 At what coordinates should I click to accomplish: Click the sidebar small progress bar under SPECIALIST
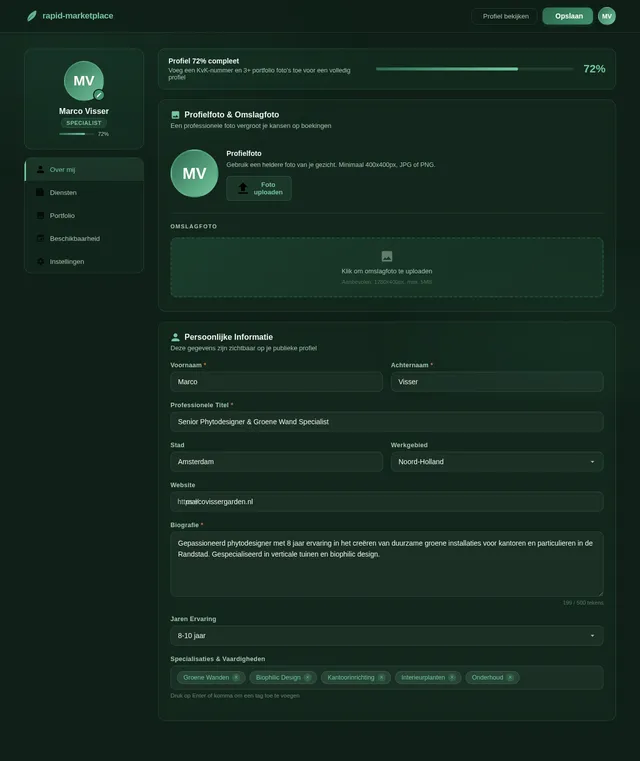pos(77,134)
